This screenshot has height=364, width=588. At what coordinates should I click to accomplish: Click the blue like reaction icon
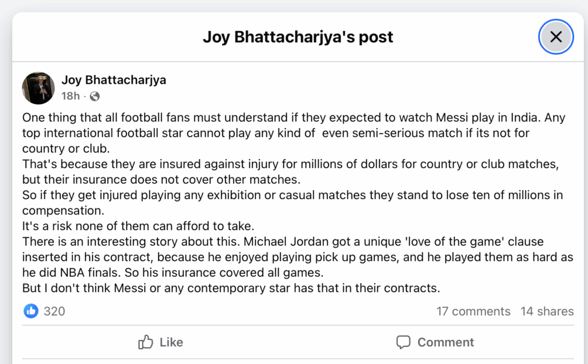(x=31, y=311)
